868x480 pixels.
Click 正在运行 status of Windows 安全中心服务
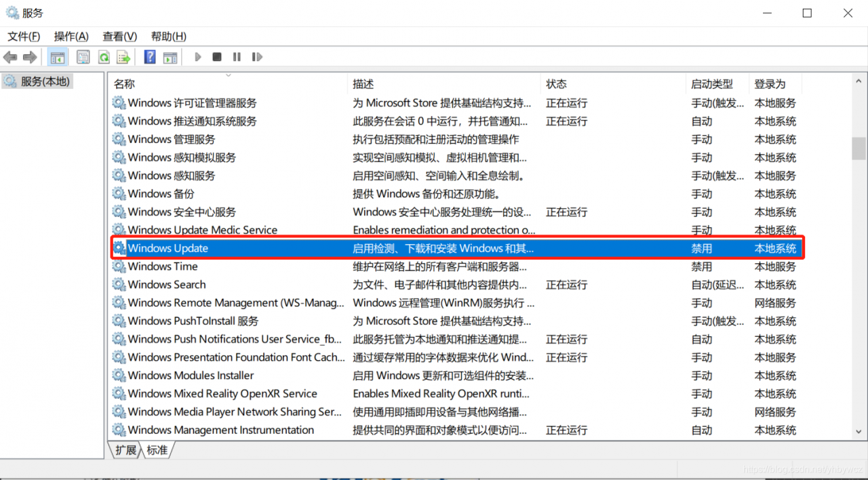(x=567, y=212)
